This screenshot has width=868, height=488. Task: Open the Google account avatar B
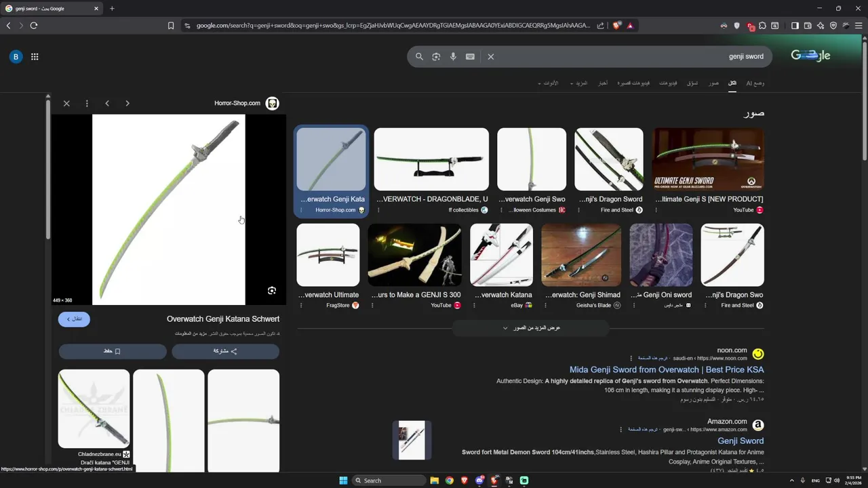[16, 57]
